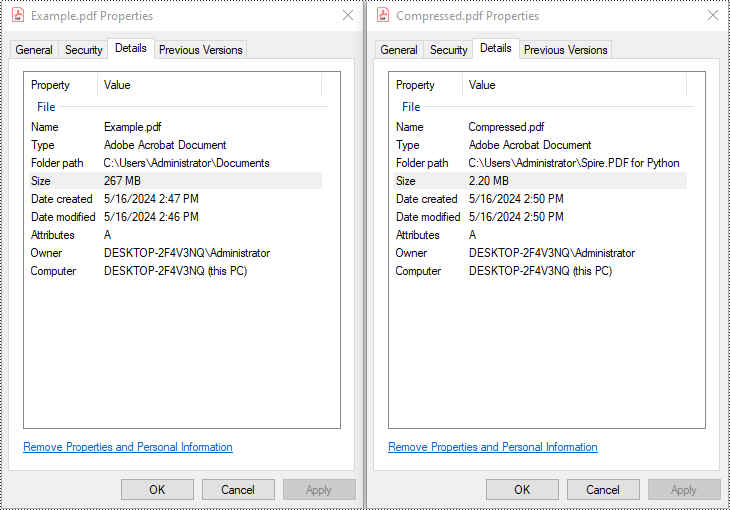730x510 pixels.
Task: Click the PDF icon in Compressed.pdf title bar
Action: (x=383, y=15)
